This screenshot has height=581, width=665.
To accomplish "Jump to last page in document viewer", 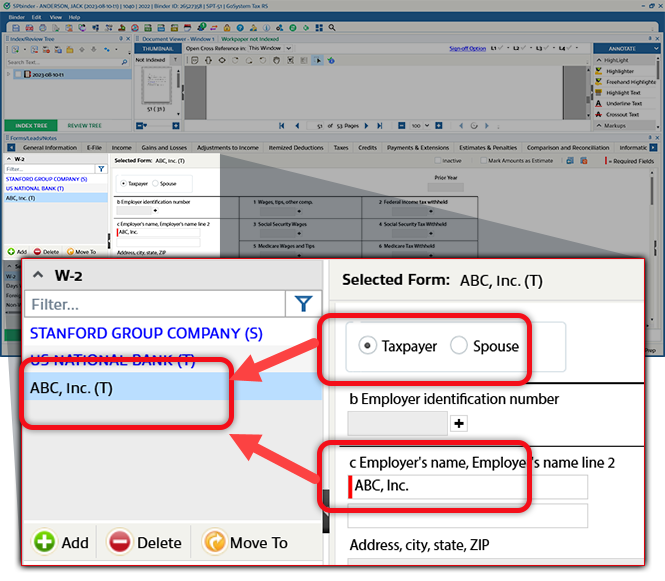I will (x=380, y=126).
